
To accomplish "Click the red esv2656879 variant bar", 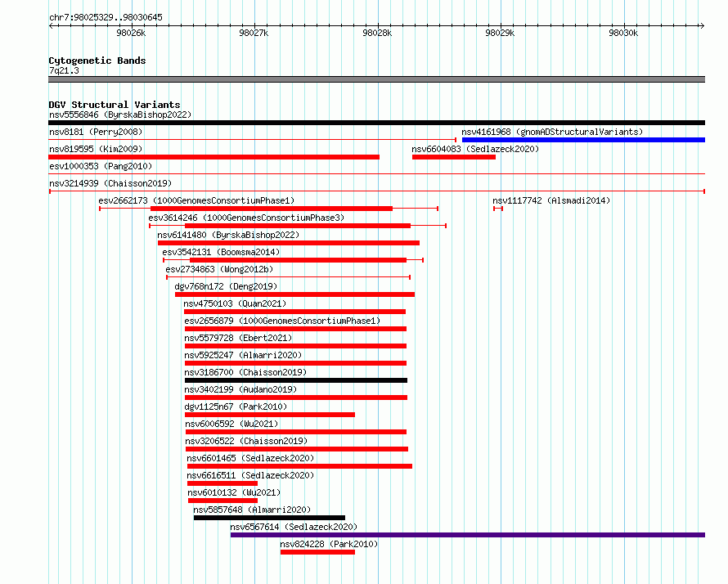I will (x=296, y=329).
